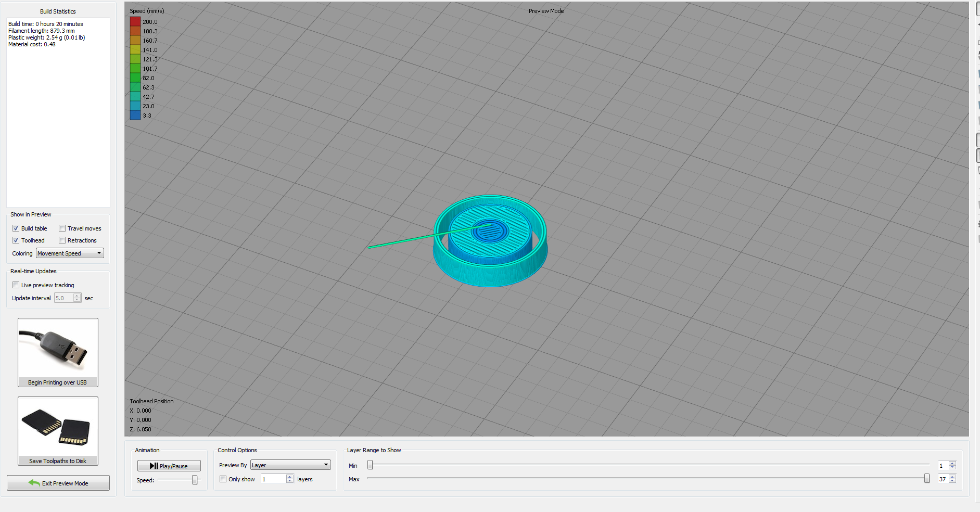Increase the Only show layers count

click(290, 477)
